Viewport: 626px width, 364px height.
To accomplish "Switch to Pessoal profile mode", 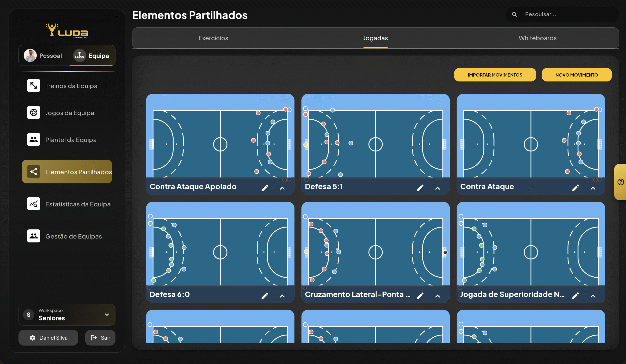I will coord(43,56).
